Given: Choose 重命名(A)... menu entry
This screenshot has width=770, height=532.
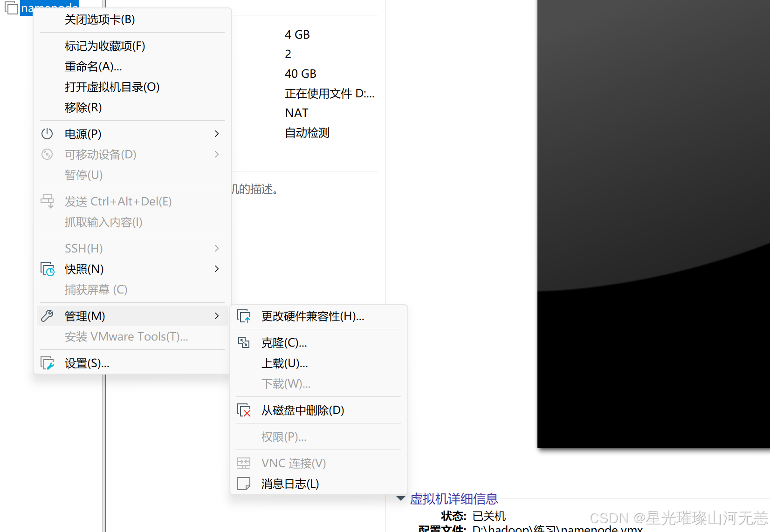Looking at the screenshot, I should pos(132,67).
